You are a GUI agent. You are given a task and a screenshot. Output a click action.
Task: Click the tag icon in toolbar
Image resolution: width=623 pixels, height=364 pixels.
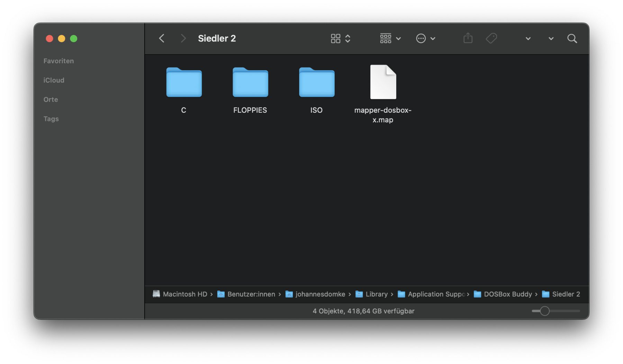coord(491,38)
